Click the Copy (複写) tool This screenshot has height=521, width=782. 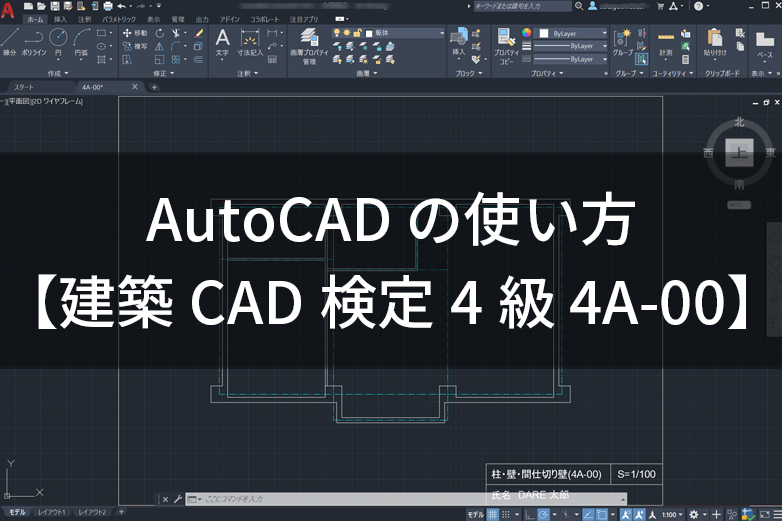135,46
